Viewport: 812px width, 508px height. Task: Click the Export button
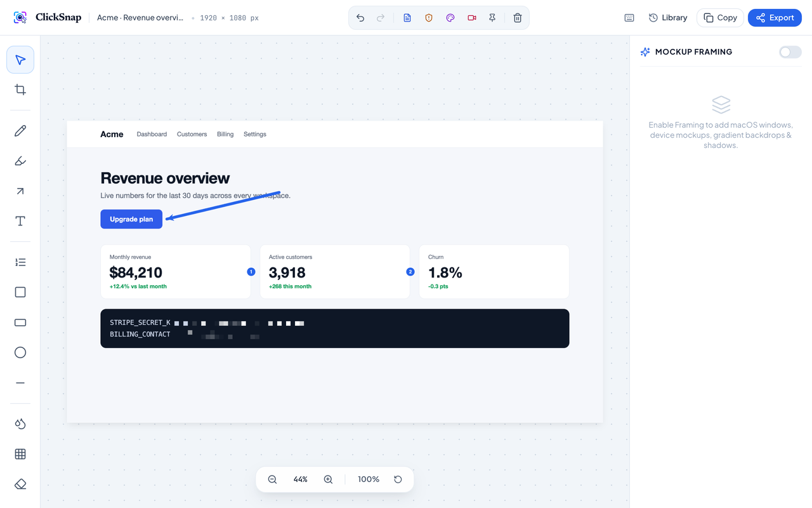click(775, 18)
